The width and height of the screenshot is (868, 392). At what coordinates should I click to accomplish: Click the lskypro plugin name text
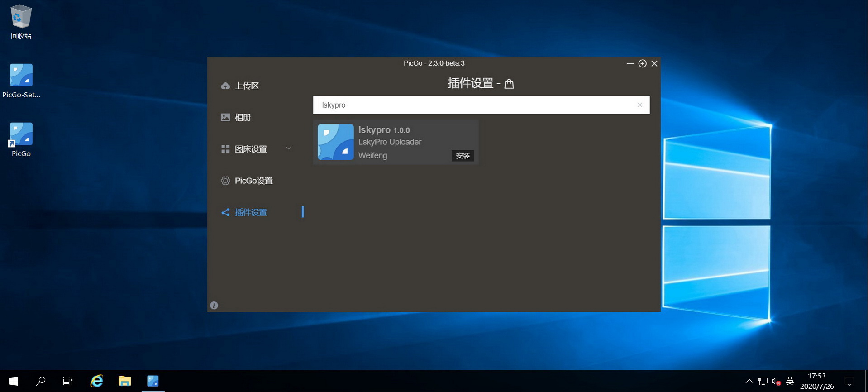tap(374, 130)
